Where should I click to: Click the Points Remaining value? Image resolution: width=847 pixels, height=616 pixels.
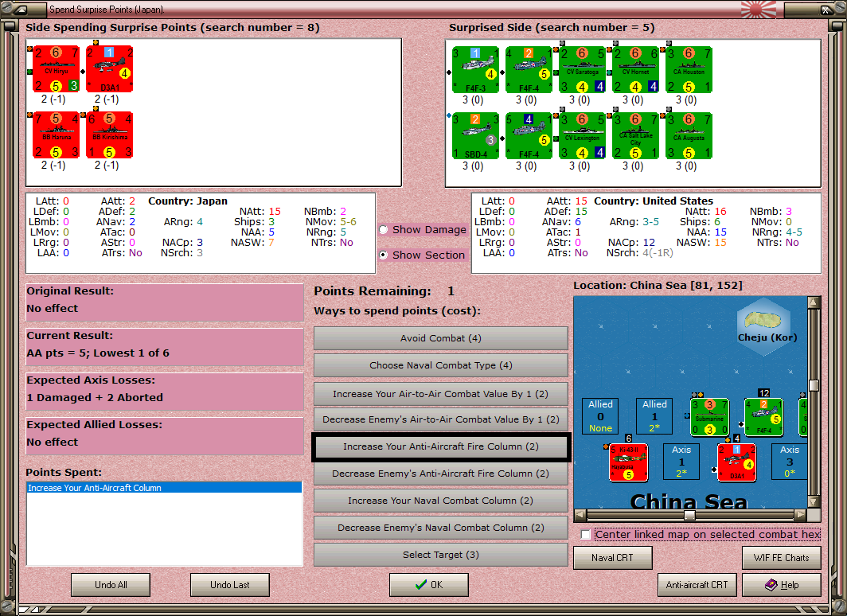[451, 291]
